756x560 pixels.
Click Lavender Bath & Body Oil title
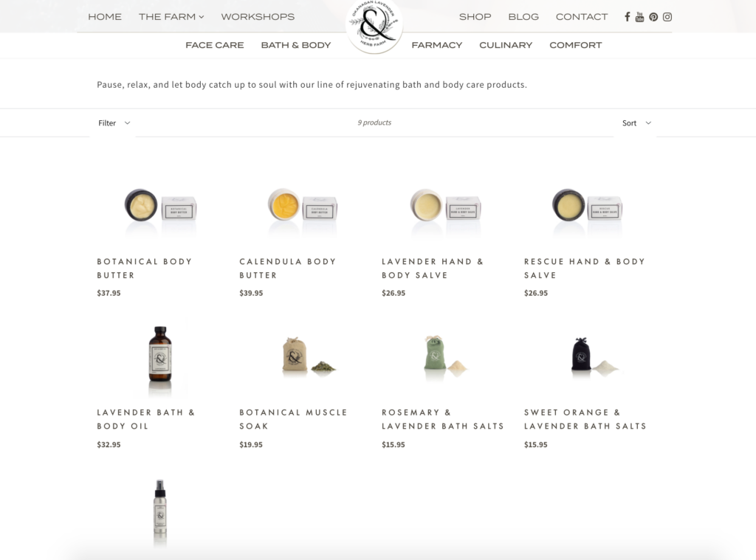(146, 419)
